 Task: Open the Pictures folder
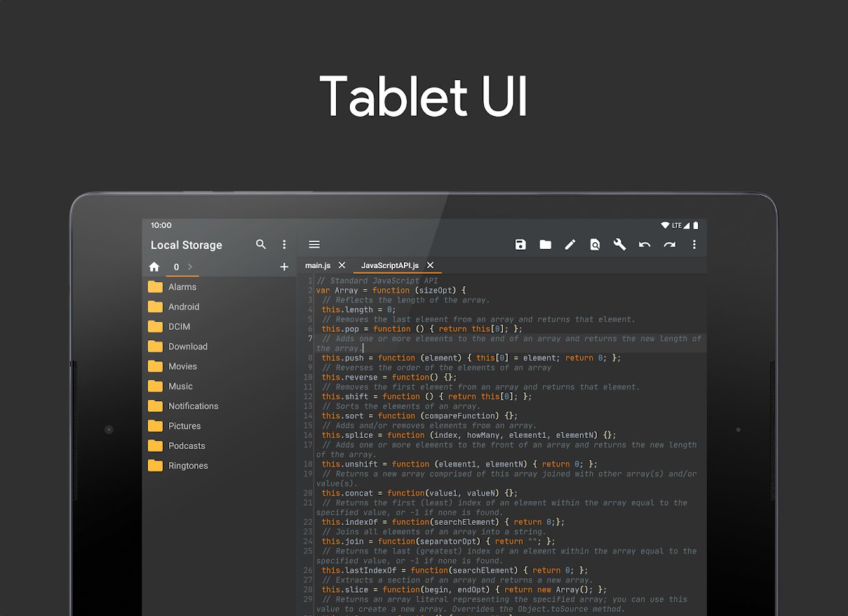click(185, 426)
